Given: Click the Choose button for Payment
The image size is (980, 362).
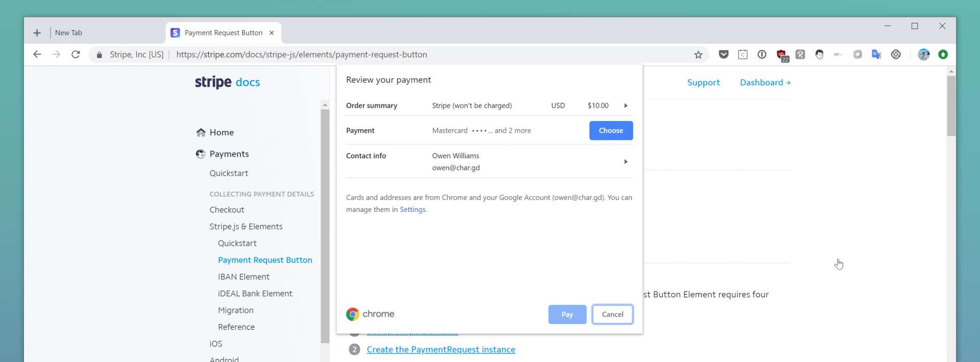Looking at the screenshot, I should point(611,130).
